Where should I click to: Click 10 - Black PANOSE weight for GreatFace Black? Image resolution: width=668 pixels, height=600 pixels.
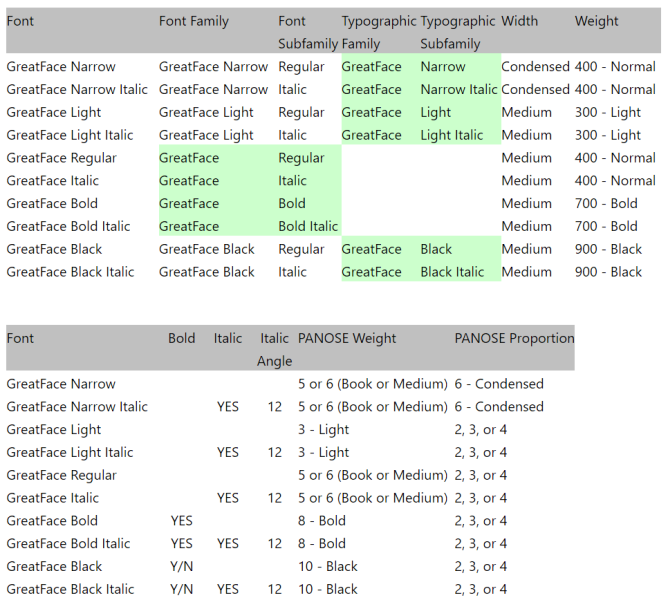pyautogui.click(x=328, y=566)
